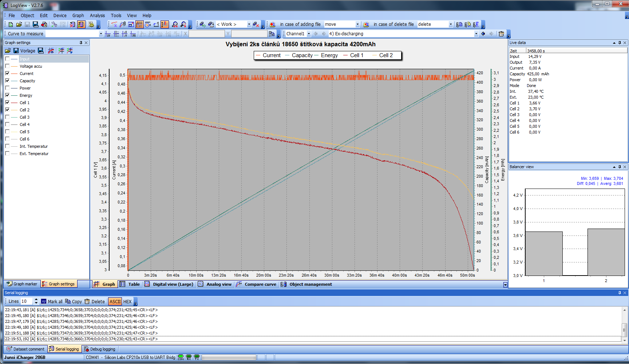
Task: Expand the Channel1 dropdown
Action: pyautogui.click(x=309, y=34)
